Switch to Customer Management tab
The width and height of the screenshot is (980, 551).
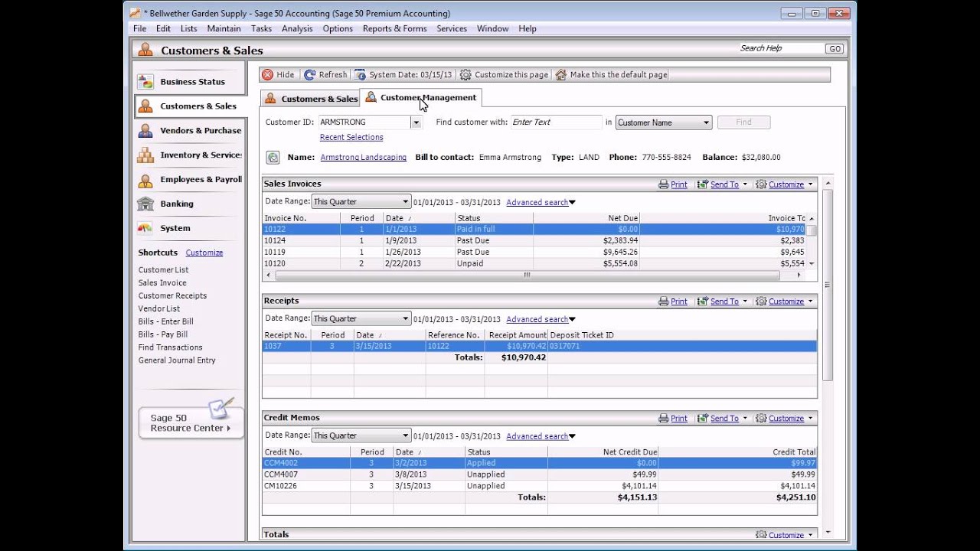tap(420, 98)
